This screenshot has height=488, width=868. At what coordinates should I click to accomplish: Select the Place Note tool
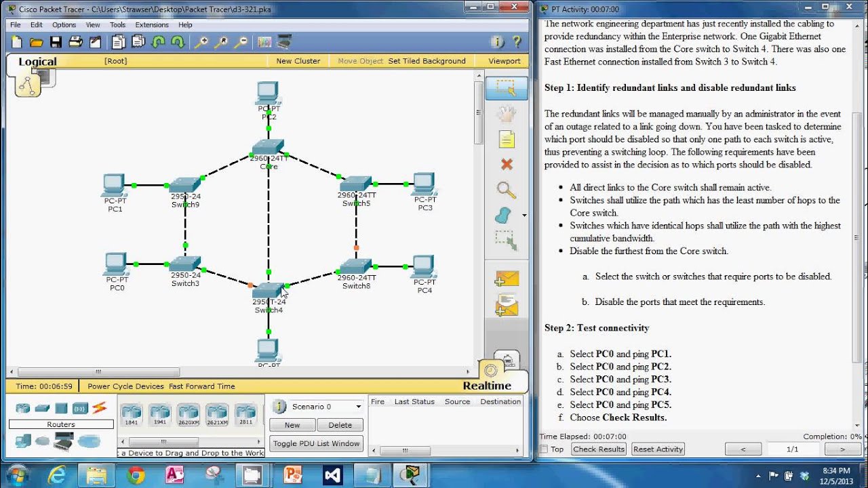pyautogui.click(x=506, y=140)
